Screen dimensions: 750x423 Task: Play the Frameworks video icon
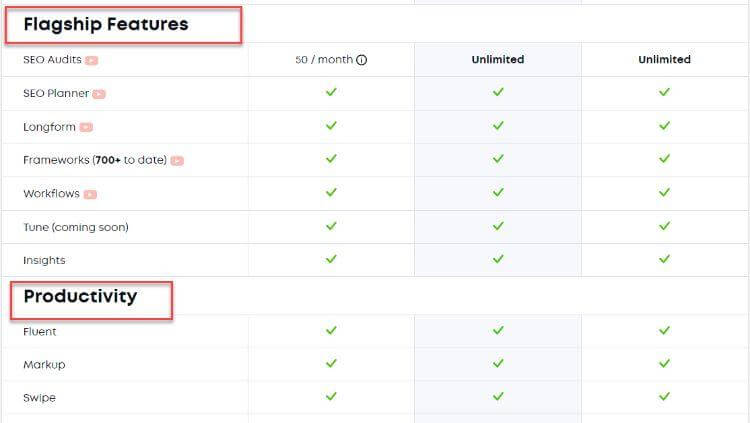[177, 161]
